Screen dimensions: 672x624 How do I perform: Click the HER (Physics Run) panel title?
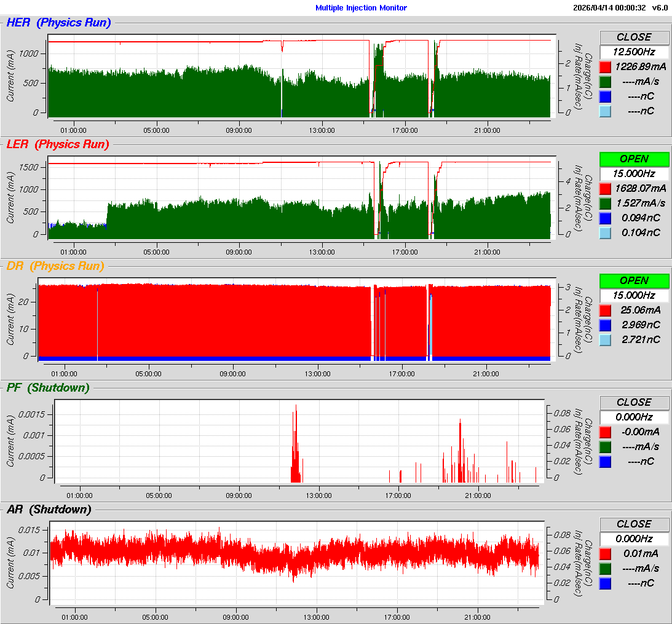58,23
